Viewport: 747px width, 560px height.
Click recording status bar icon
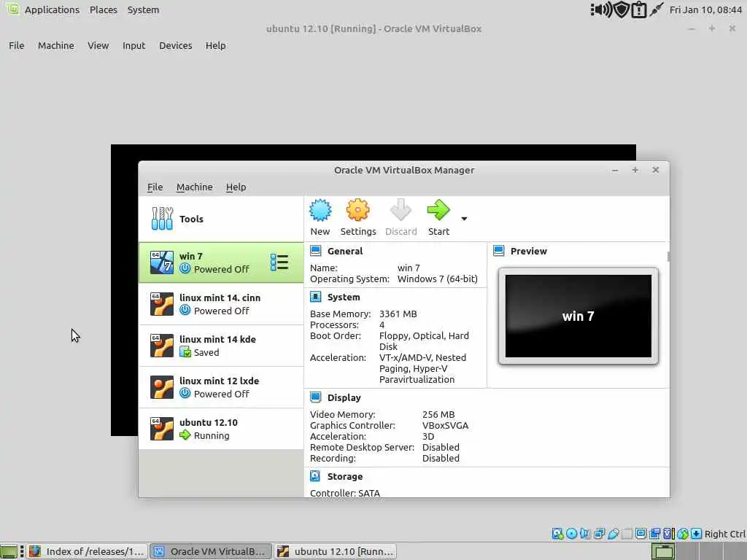(655, 534)
